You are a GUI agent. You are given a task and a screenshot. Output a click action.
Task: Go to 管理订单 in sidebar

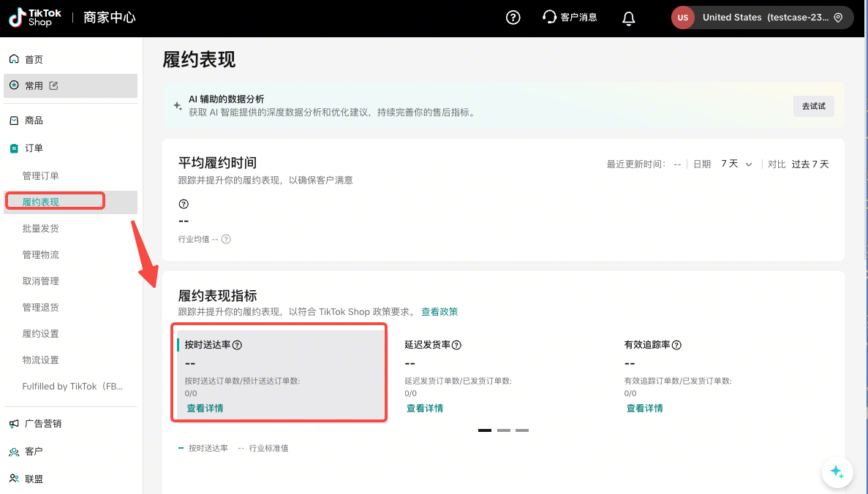[x=41, y=176]
